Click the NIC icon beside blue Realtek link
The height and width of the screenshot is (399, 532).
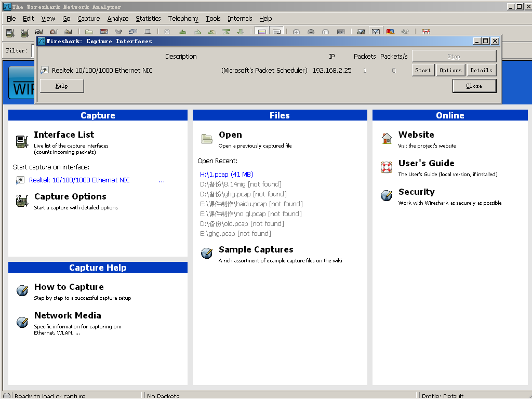coord(20,180)
